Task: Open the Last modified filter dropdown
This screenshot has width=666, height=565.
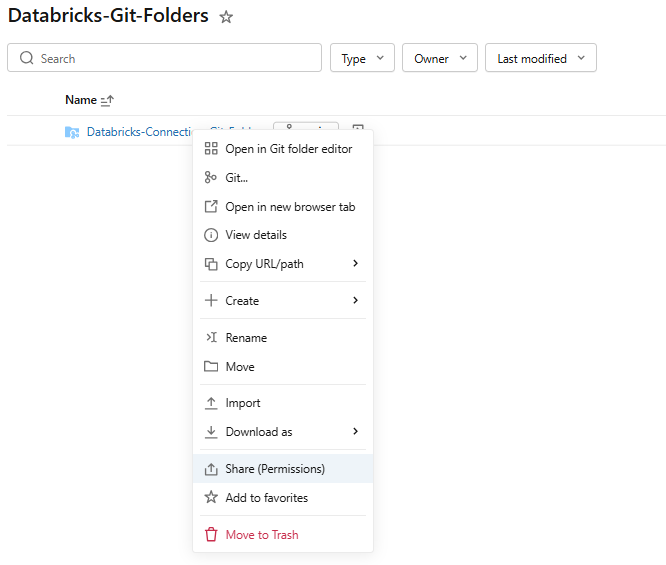Action: tap(541, 58)
